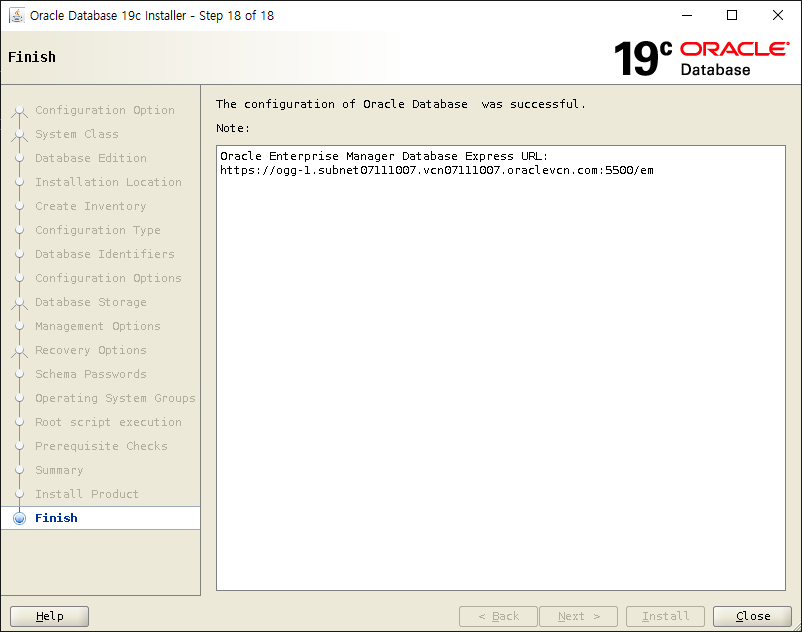Close window with title bar X
This screenshot has height=632, width=802.
click(777, 15)
